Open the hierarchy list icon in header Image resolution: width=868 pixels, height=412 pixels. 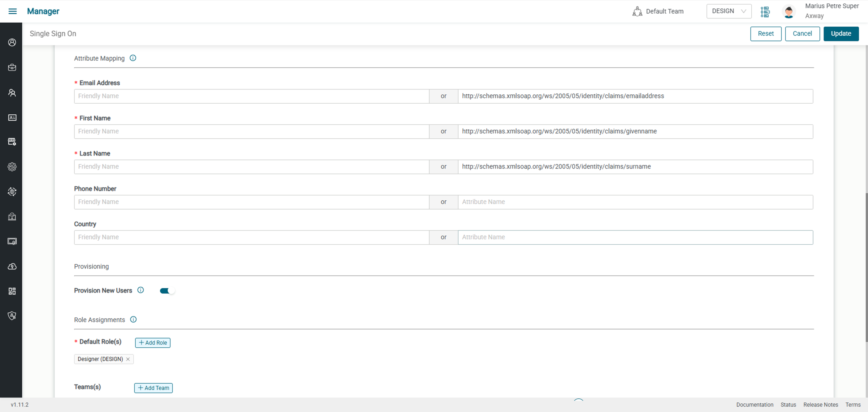tap(765, 12)
